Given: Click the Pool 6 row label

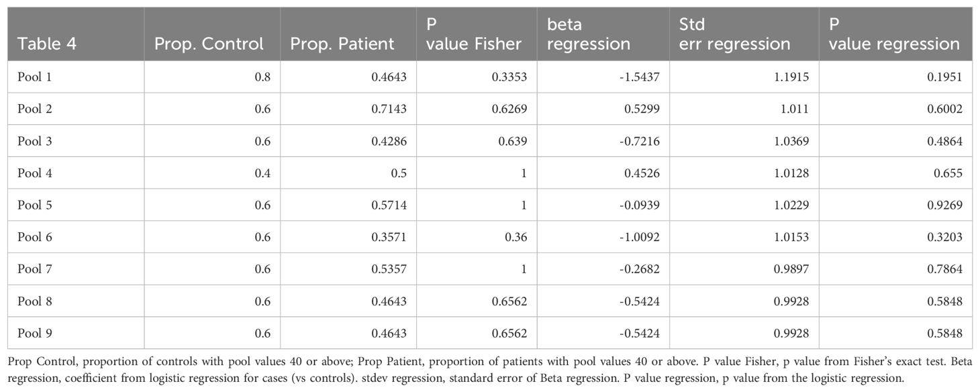Looking at the screenshot, I should click(35, 237).
